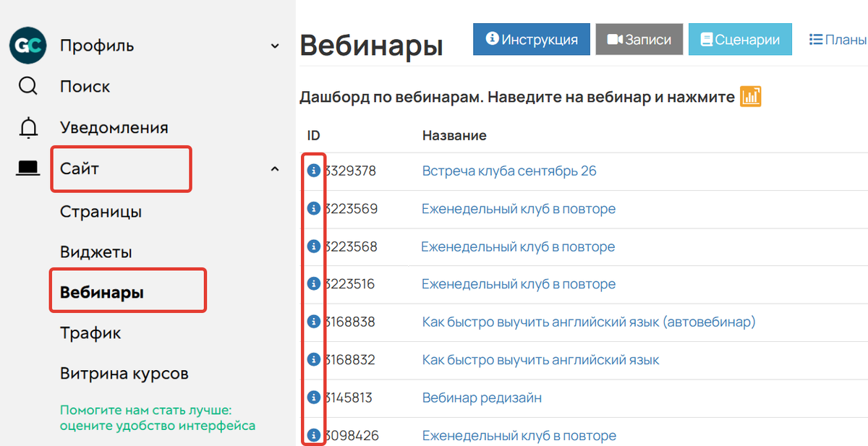The image size is (868, 446).
Task: Click webinar ID 3329378
Action: click(351, 171)
